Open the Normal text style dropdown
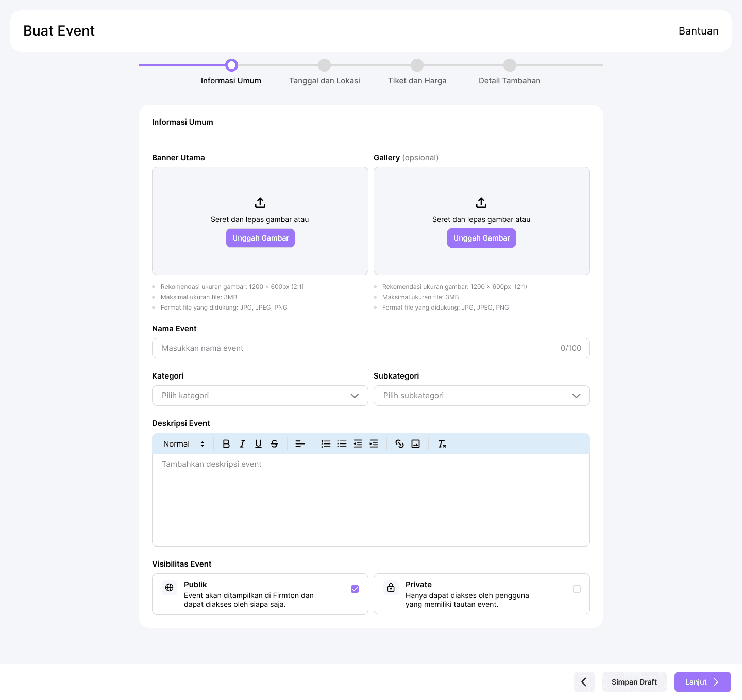This screenshot has width=742, height=700. click(184, 444)
